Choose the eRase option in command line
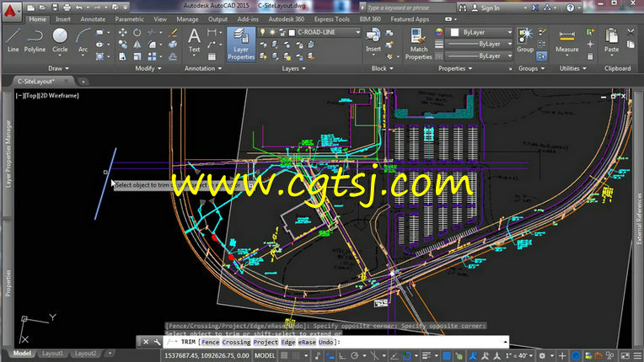The image size is (644, 362). pyautogui.click(x=307, y=342)
